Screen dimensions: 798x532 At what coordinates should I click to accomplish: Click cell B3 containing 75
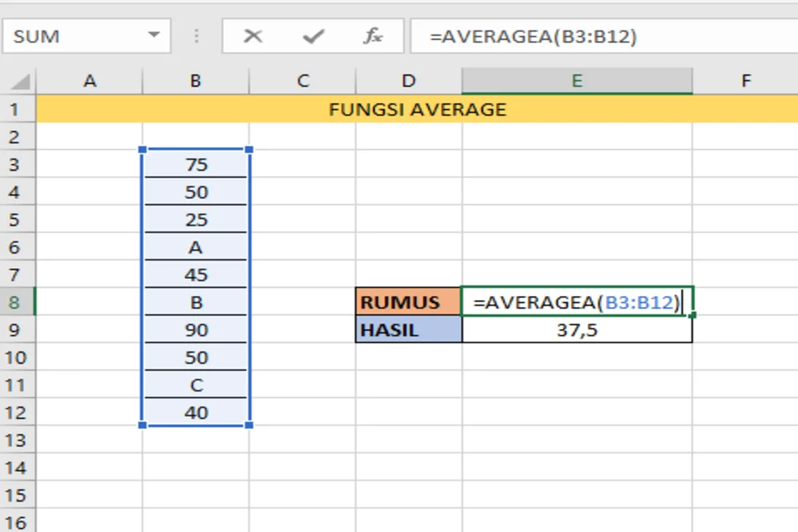[x=196, y=164]
